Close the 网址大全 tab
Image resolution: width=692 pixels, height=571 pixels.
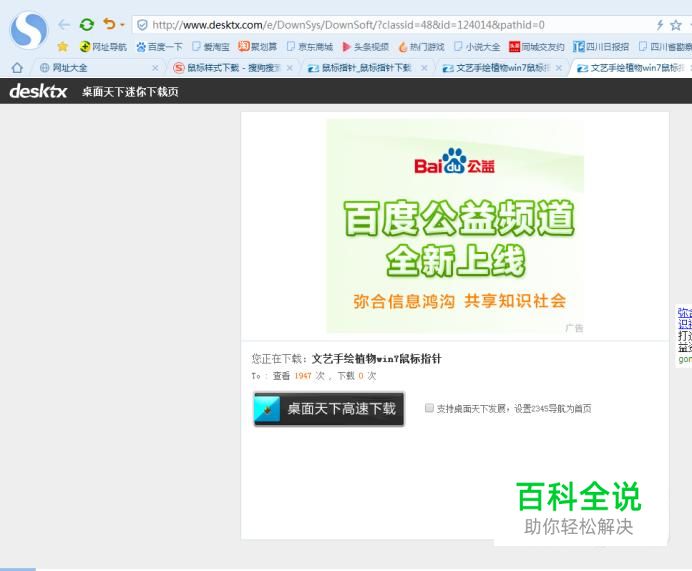click(x=155, y=68)
